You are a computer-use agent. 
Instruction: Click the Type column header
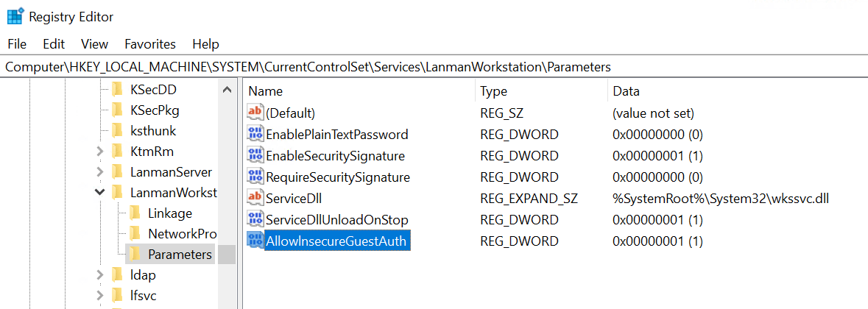[494, 91]
